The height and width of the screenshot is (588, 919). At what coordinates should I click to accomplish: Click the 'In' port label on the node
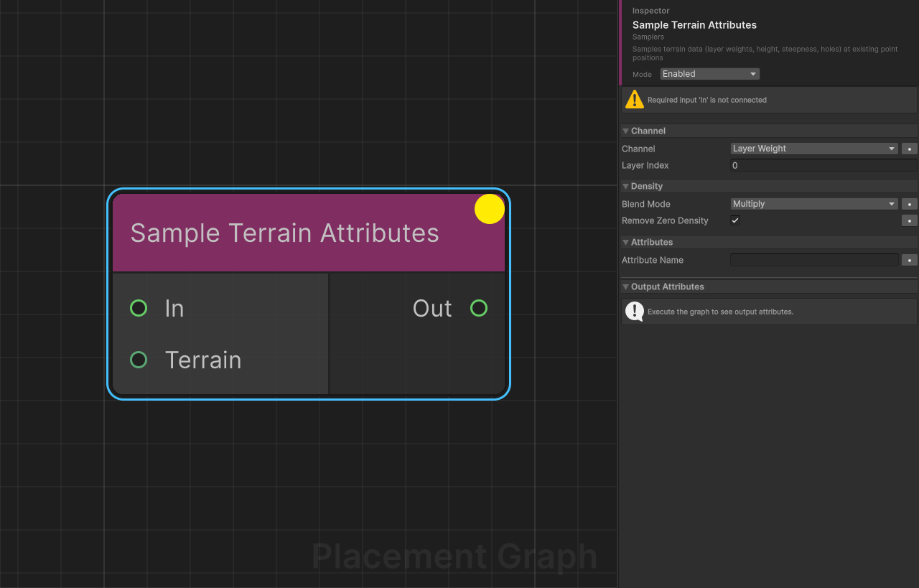coord(174,308)
